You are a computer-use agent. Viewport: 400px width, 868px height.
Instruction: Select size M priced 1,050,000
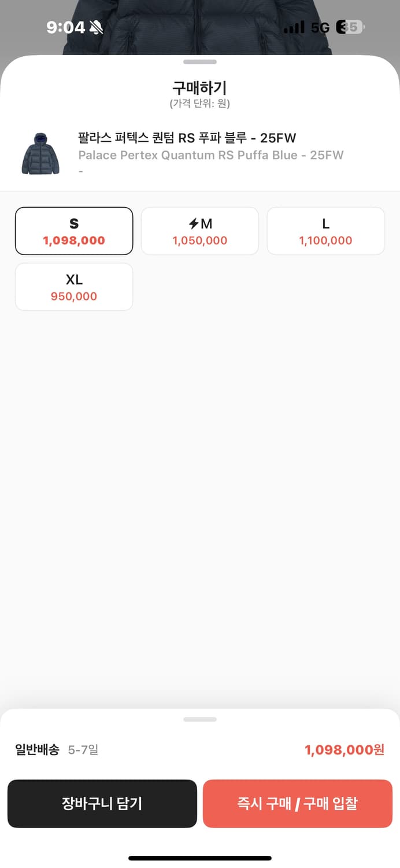coord(199,230)
